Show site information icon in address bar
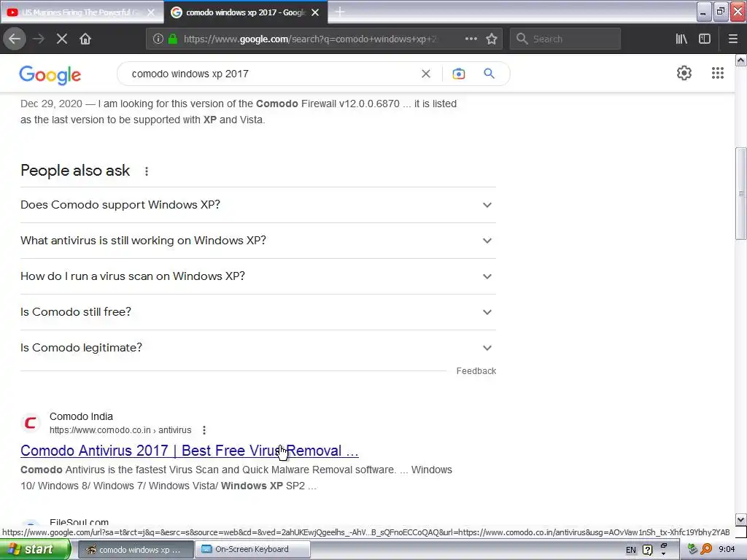The image size is (747, 560). (158, 39)
